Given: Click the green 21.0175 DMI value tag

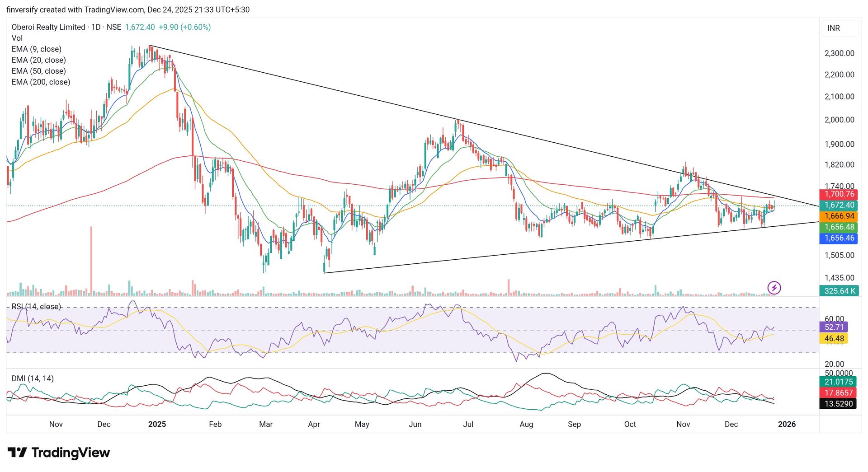Looking at the screenshot, I should pyautogui.click(x=839, y=382).
